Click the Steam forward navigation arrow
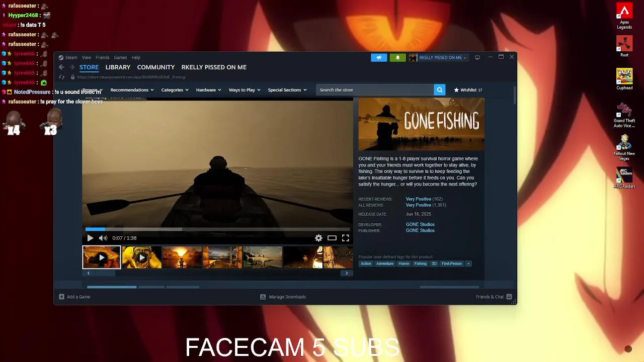The image size is (644, 362). (72, 67)
